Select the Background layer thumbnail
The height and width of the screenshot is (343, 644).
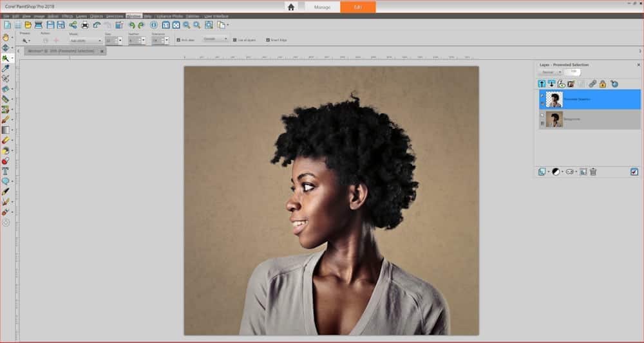coord(554,119)
